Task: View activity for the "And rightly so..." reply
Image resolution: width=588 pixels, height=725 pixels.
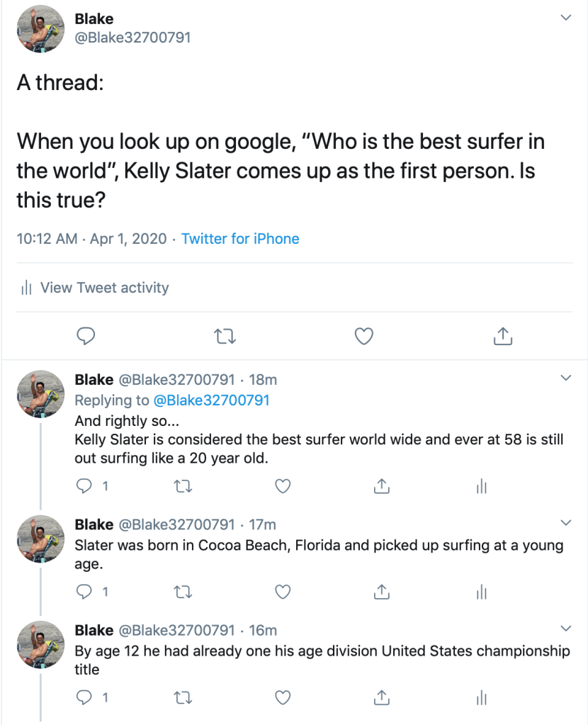Action: 481,486
